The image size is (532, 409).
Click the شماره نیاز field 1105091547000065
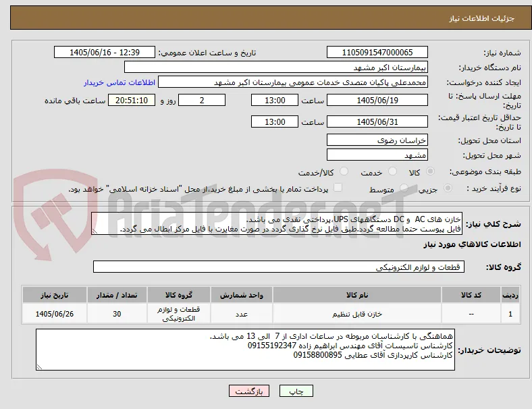tap(377, 52)
